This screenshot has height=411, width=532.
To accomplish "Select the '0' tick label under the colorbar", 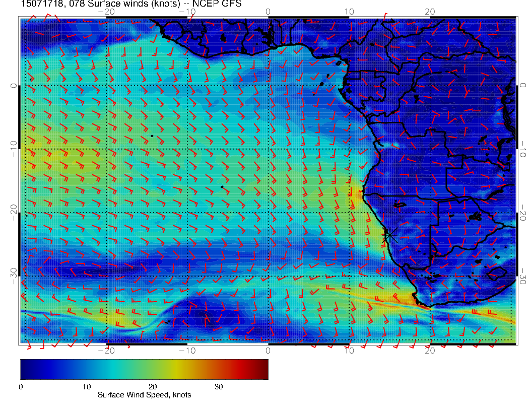I will [21, 387].
